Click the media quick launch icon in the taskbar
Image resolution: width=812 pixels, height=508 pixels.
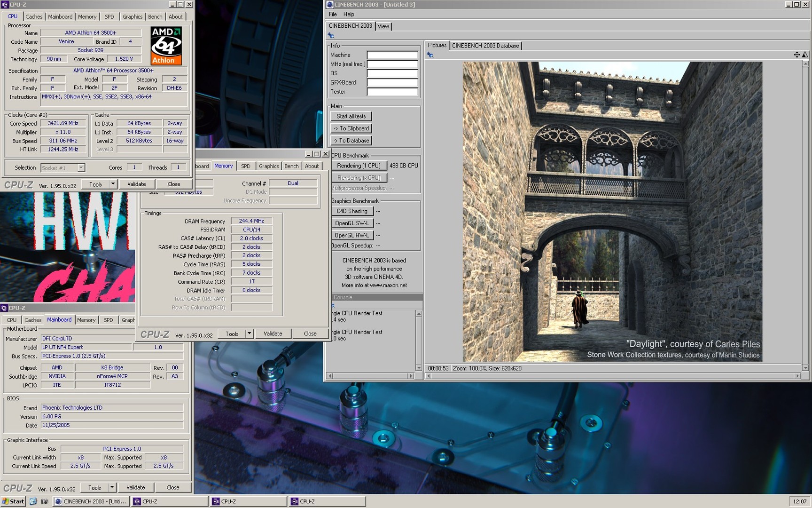(x=44, y=501)
